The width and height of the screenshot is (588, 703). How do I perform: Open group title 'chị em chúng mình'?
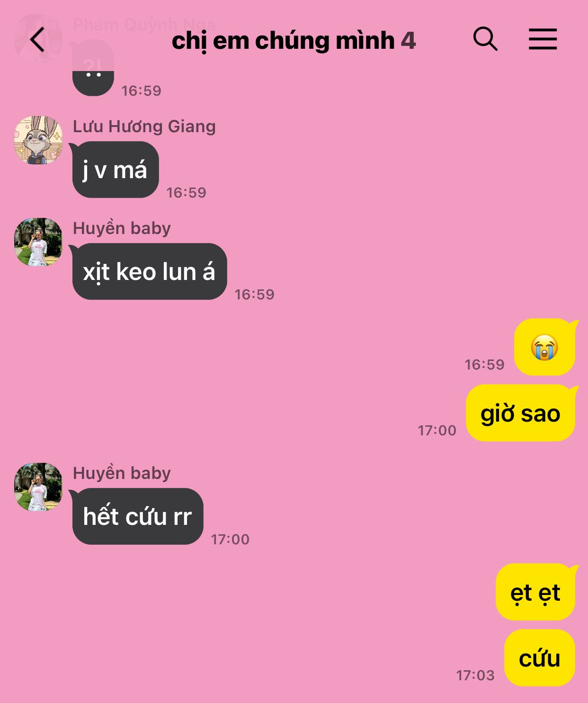pos(283,41)
